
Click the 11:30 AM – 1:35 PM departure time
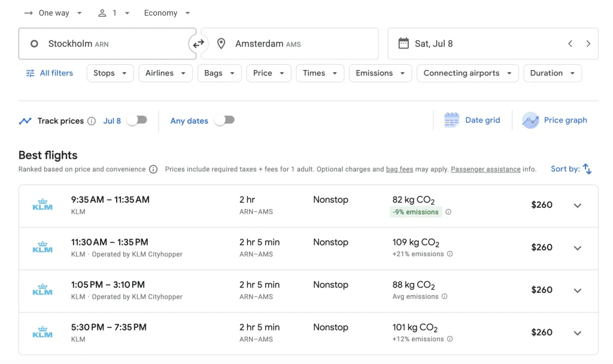coord(110,242)
